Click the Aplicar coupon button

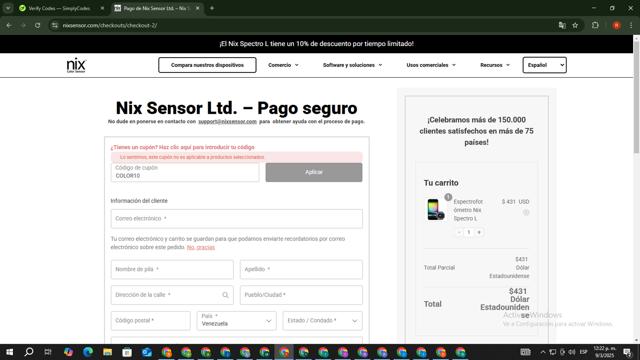tap(313, 172)
